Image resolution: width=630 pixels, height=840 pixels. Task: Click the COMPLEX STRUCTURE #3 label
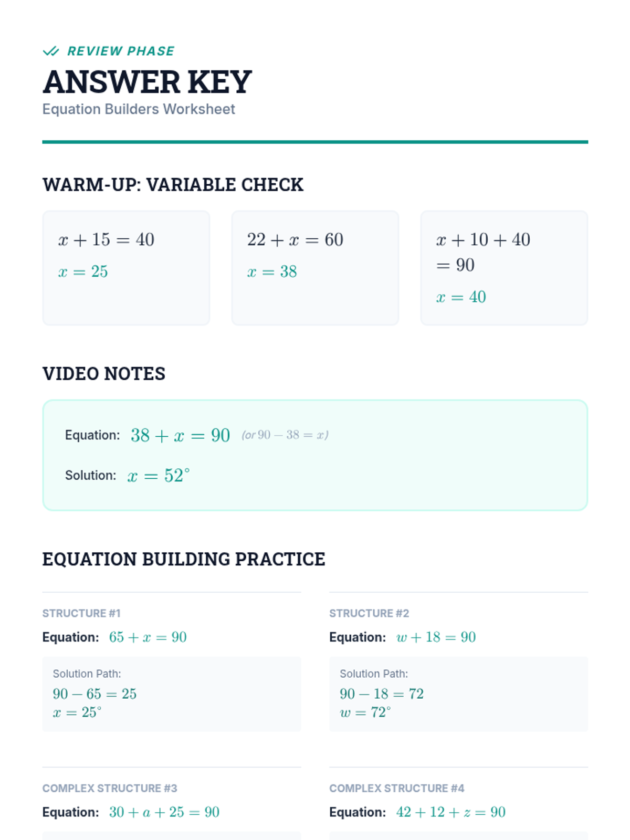110,788
